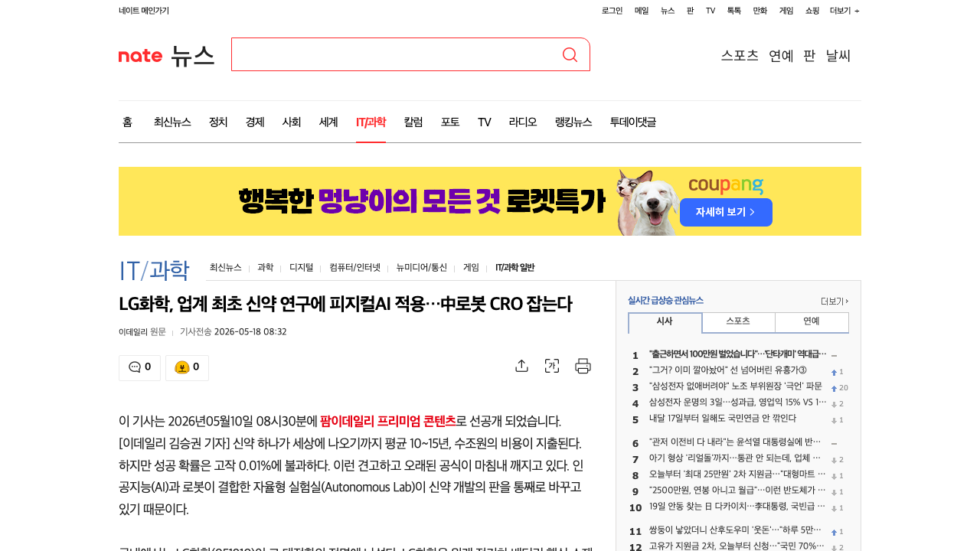Select 칼럼 menu item

[413, 122]
